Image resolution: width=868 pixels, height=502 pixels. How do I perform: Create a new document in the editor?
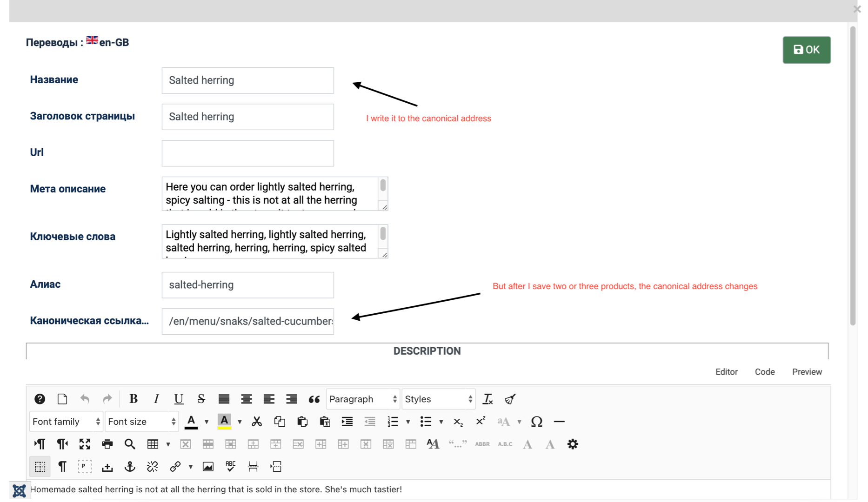[62, 399]
